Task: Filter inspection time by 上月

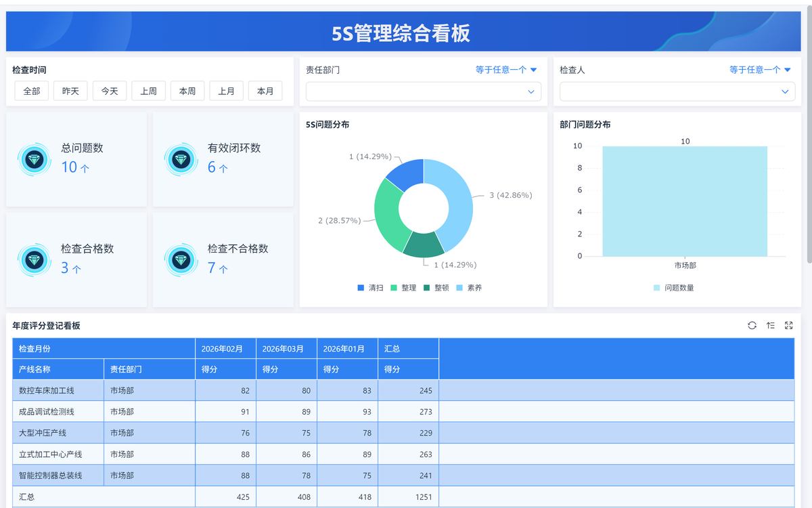Action: pos(227,91)
